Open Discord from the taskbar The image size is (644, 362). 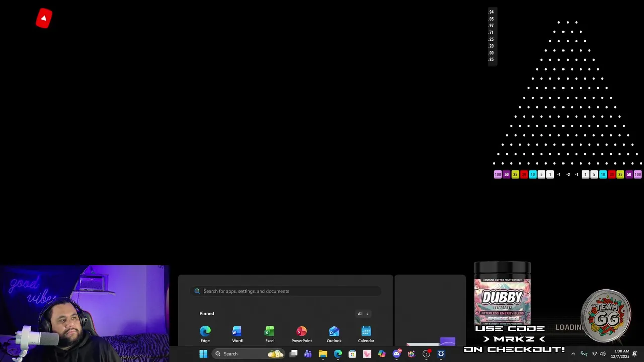click(x=397, y=354)
